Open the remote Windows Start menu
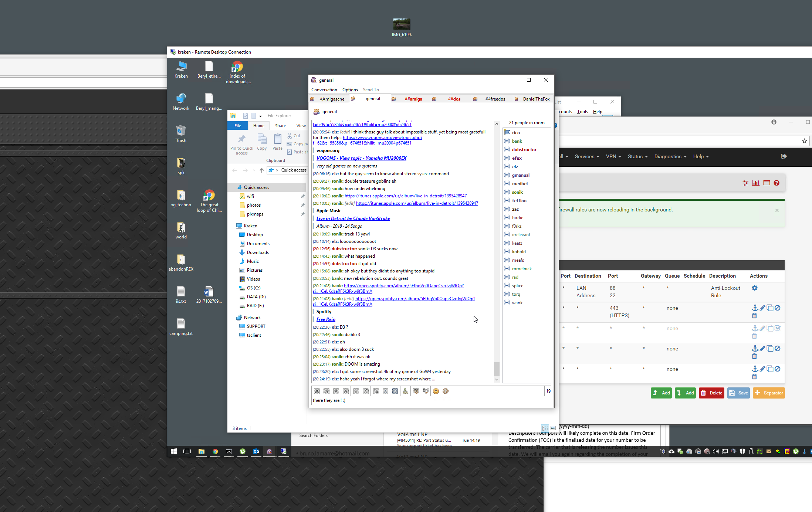 [174, 451]
